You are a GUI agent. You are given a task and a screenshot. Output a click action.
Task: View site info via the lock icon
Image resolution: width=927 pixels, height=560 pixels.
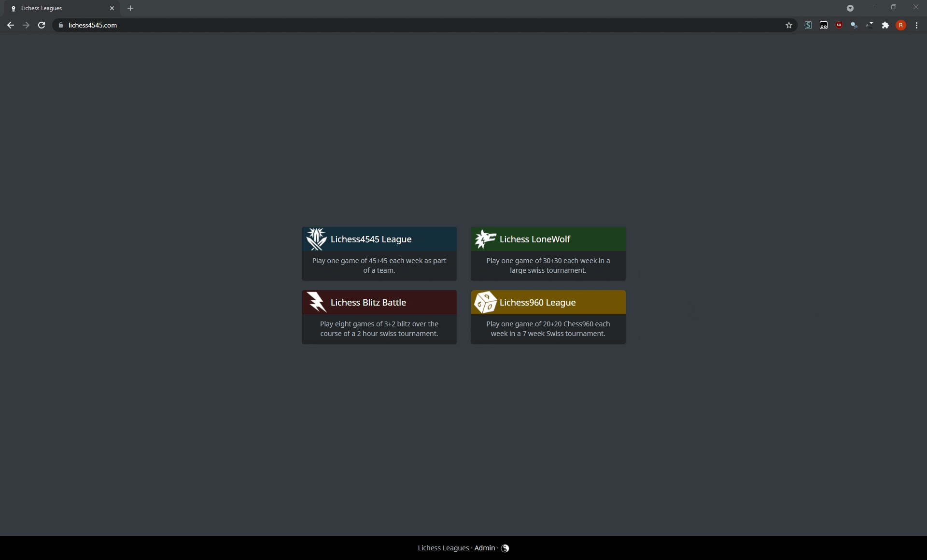(61, 25)
